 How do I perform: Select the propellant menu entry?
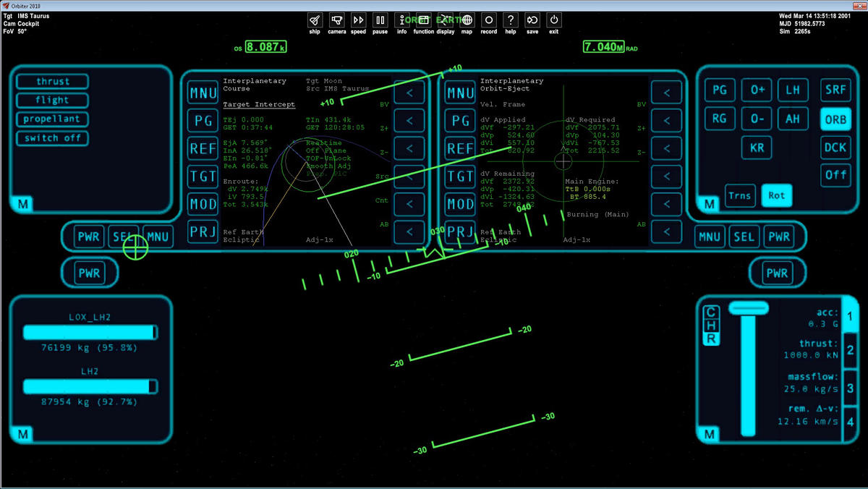pos(52,119)
